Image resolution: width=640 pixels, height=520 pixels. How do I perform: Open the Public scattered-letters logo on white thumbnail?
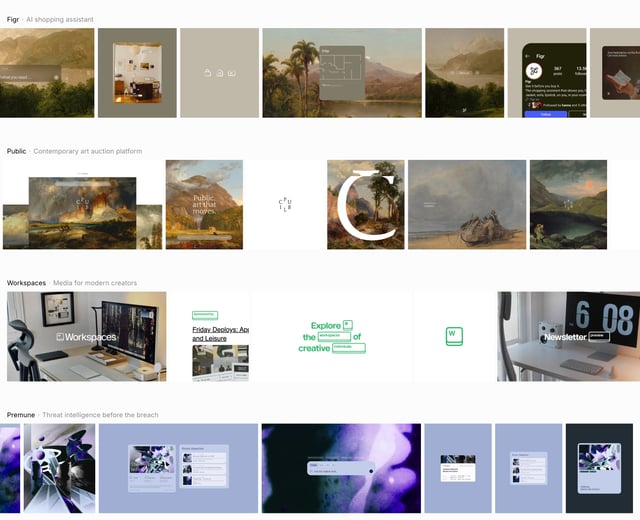pyautogui.click(x=285, y=204)
